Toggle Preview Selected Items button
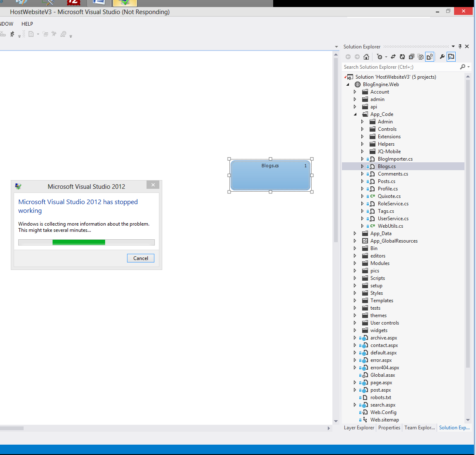 click(x=451, y=57)
